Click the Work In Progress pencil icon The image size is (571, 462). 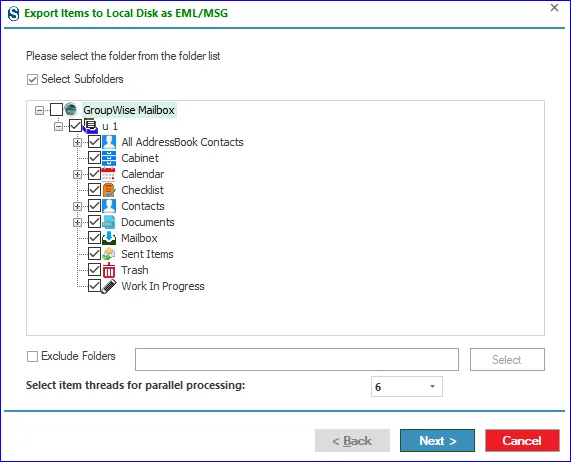tap(109, 286)
